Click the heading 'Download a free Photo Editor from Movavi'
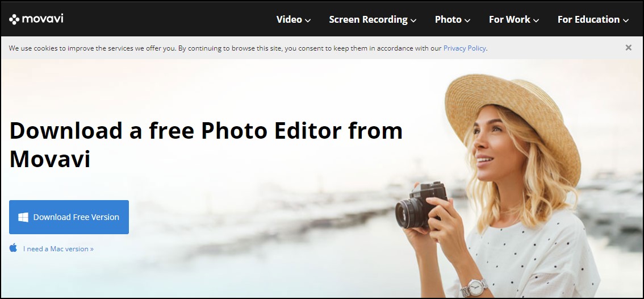644x299 pixels. 206,144
